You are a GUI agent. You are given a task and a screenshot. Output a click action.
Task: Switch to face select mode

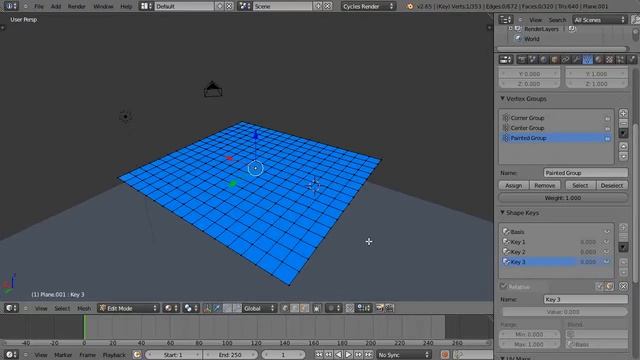coord(304,308)
